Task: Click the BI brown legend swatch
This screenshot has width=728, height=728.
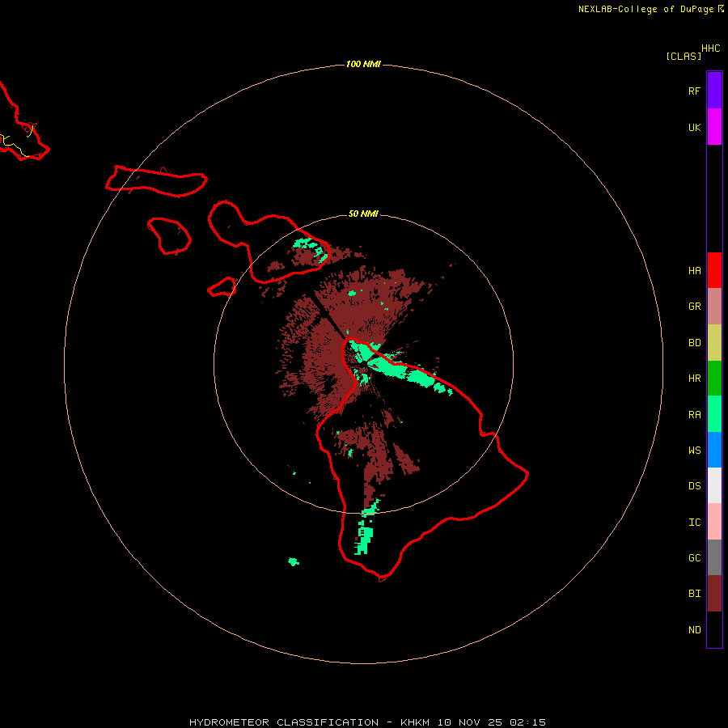Action: tap(714, 594)
